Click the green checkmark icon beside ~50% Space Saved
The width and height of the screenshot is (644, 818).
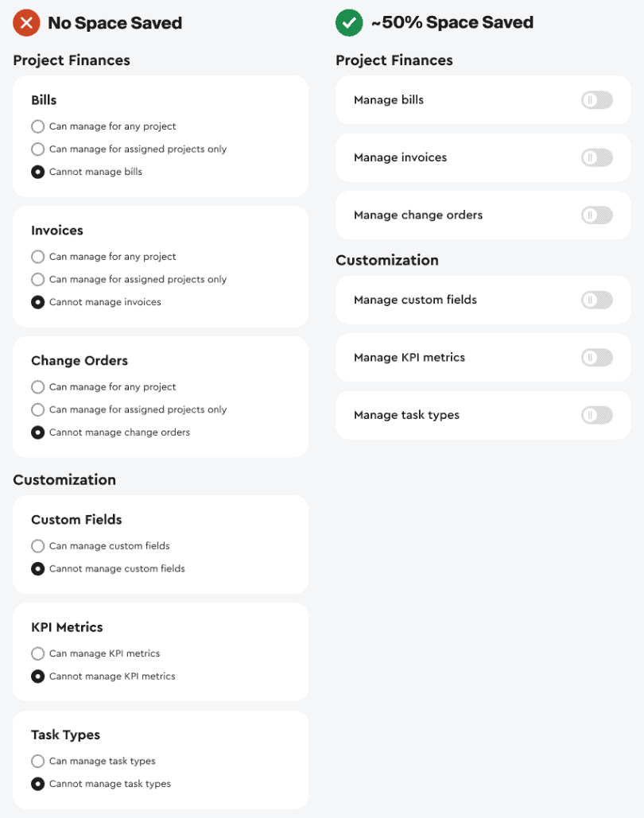click(349, 23)
